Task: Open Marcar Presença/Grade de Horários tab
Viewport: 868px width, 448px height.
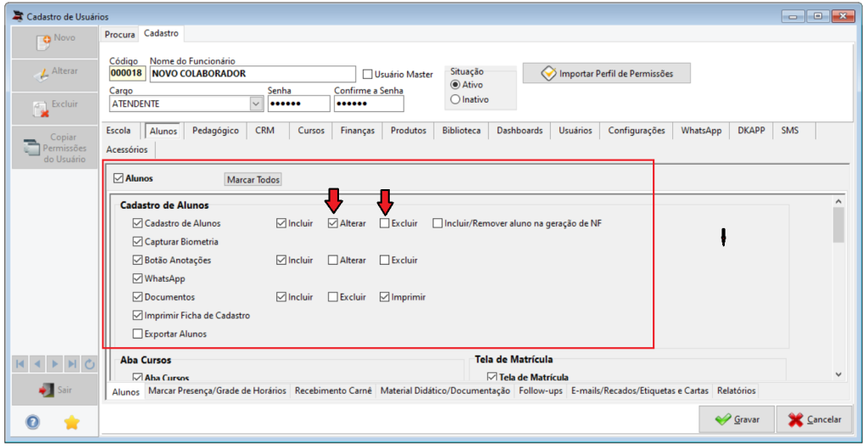Action: tap(217, 391)
